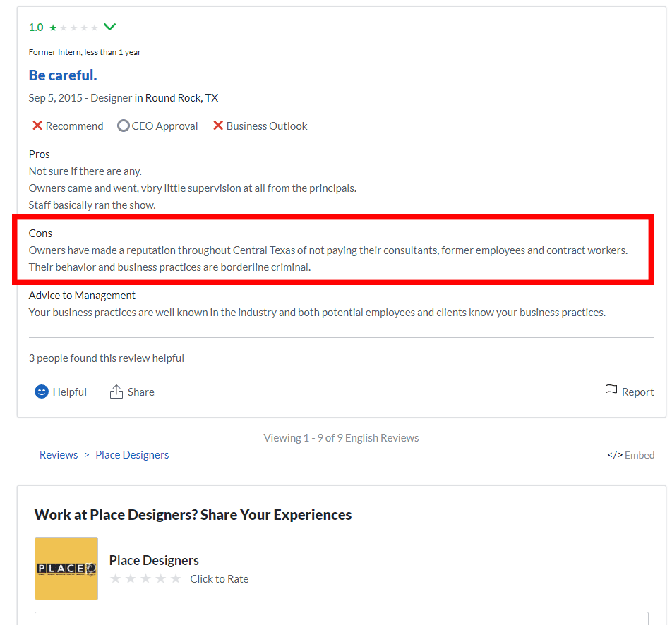Click the Place Designers logo thumbnail
Screen dimensions: 672x625
click(66, 569)
